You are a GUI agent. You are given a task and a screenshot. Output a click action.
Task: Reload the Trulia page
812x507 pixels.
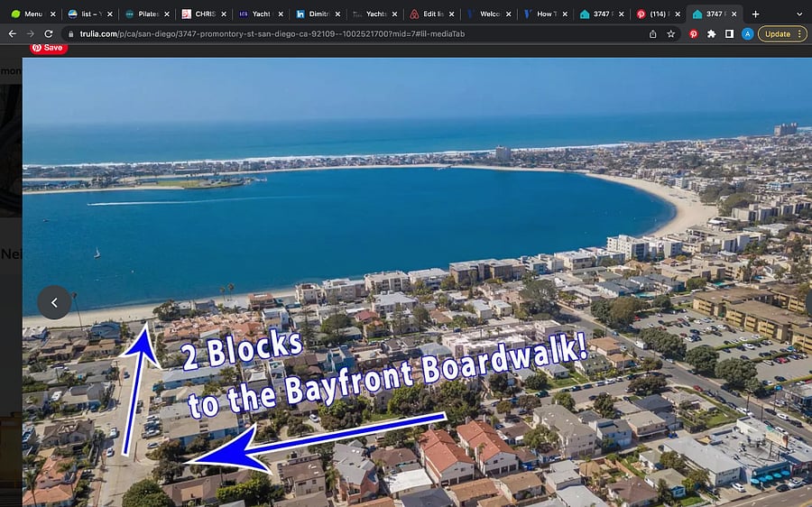[49, 33]
